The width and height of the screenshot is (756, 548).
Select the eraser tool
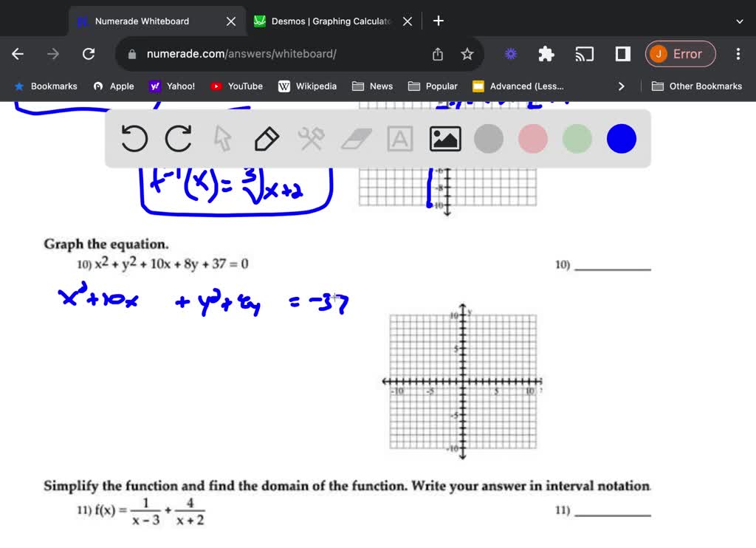(355, 138)
